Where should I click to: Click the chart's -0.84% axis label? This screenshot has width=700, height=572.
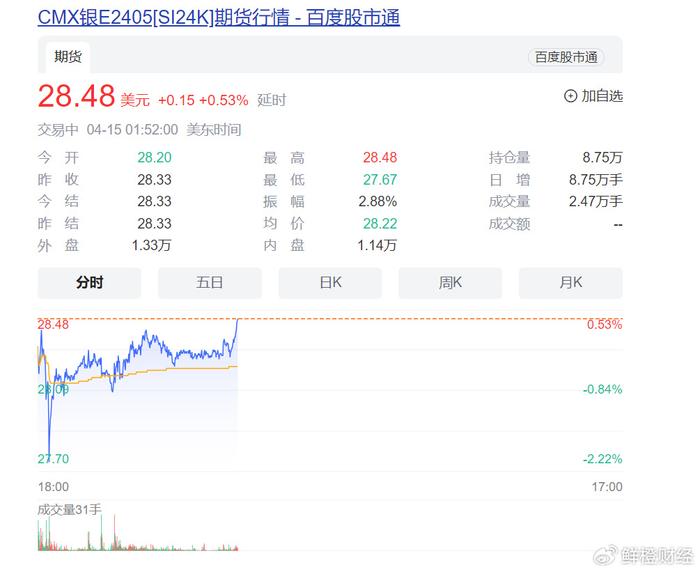click(x=603, y=389)
